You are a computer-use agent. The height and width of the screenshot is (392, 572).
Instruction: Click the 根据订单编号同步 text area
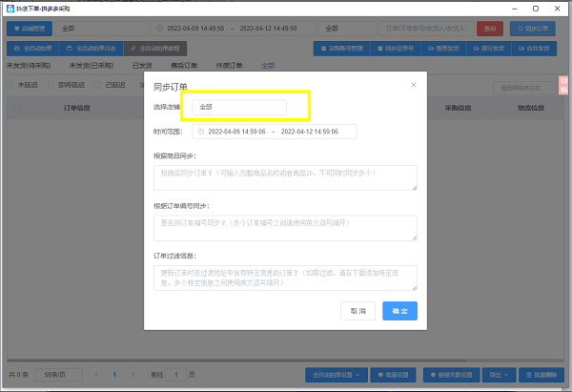[x=285, y=228]
